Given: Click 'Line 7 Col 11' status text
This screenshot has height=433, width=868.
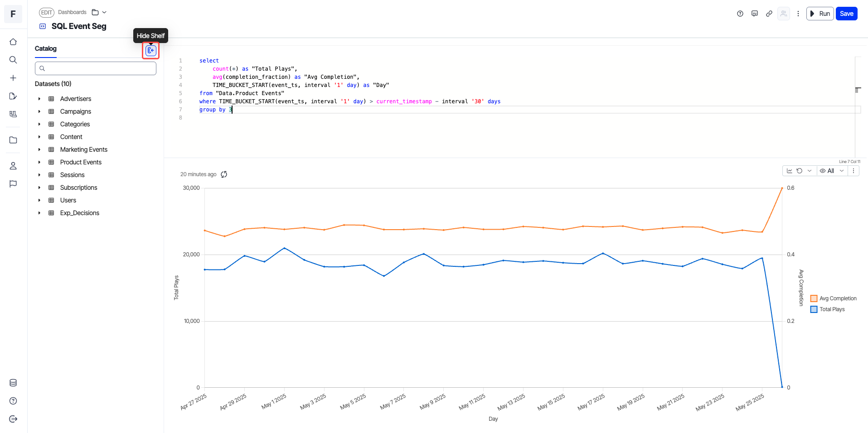Looking at the screenshot, I should coord(849,162).
